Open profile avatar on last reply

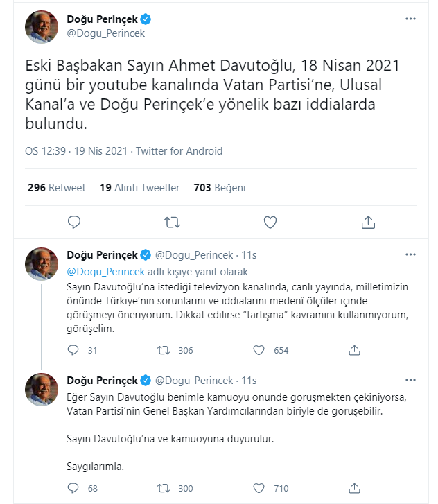coord(42,389)
